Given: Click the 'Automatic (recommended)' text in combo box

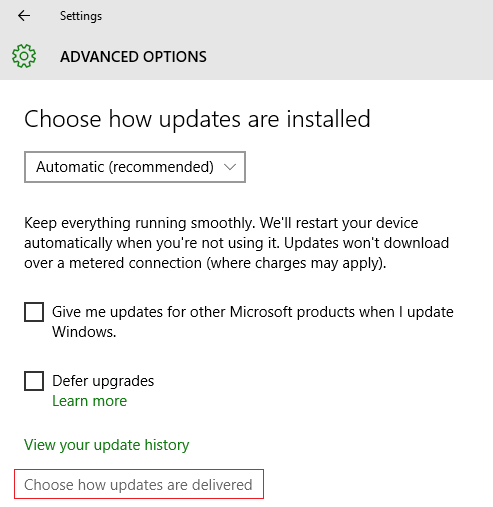Looking at the screenshot, I should coord(125,167).
